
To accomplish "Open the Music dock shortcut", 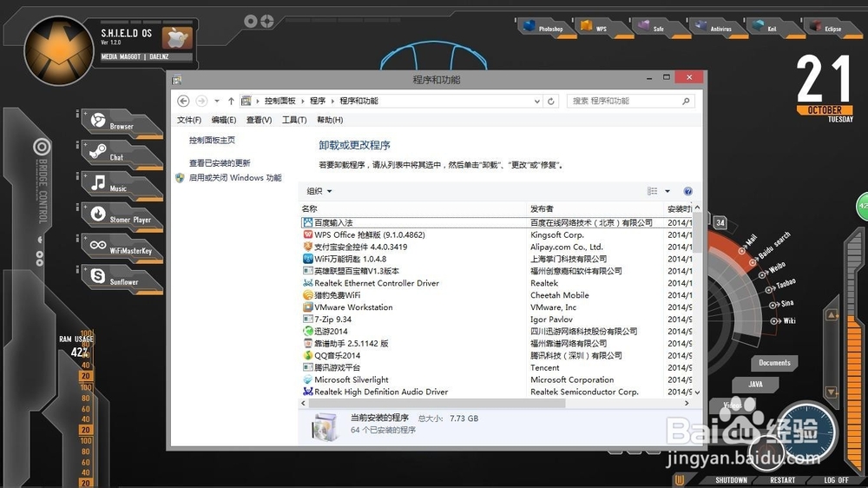I will point(122,185).
